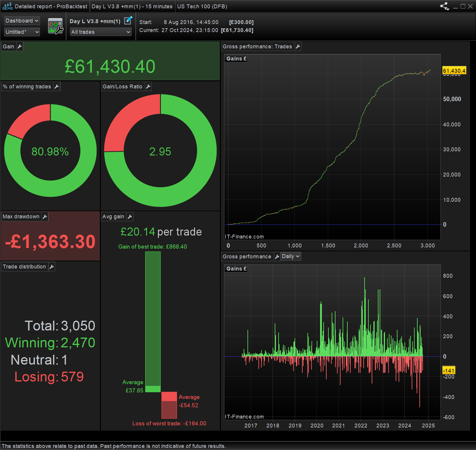Click Gain of best trade: £868.40 text

tap(153, 247)
